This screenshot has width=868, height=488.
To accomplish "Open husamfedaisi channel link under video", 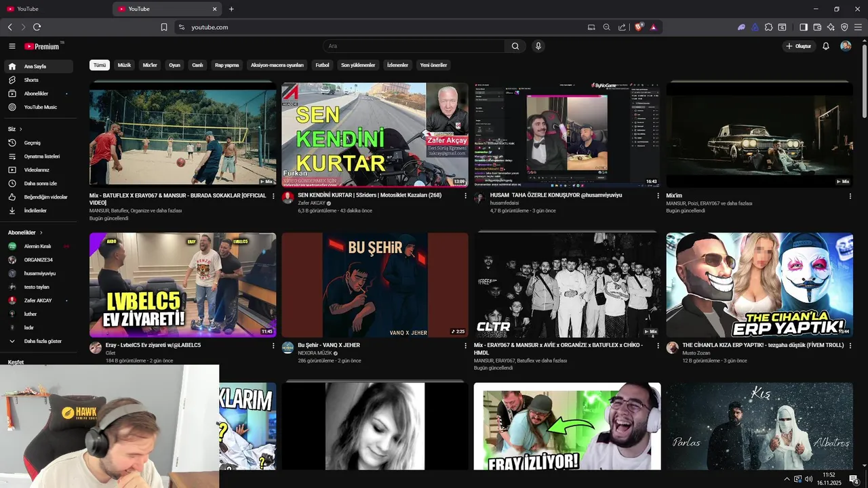I will click(x=504, y=203).
